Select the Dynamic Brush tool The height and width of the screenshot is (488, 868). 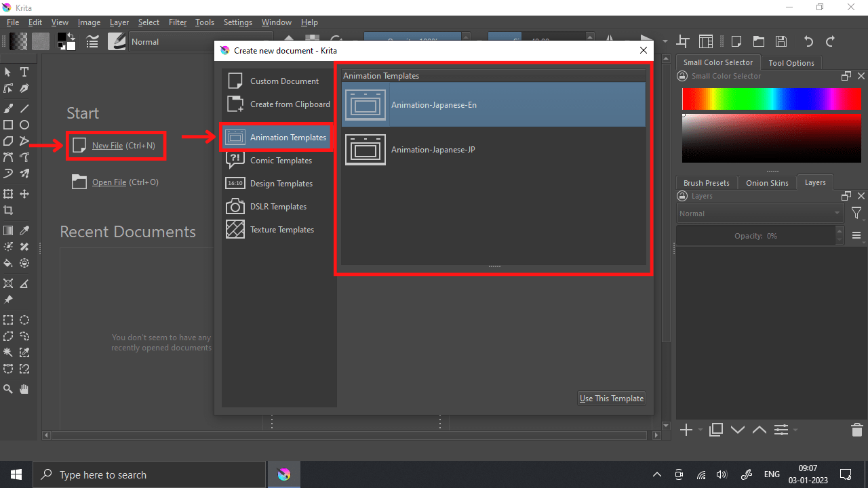(8, 174)
